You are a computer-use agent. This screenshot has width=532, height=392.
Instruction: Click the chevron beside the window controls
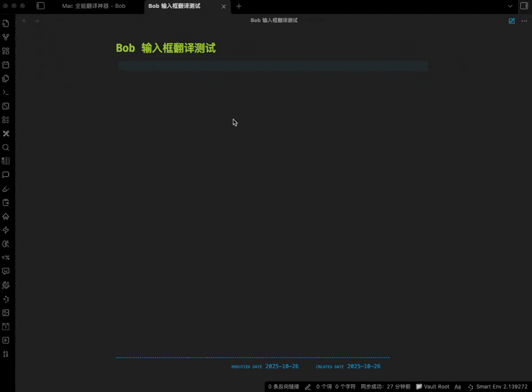tap(509, 6)
